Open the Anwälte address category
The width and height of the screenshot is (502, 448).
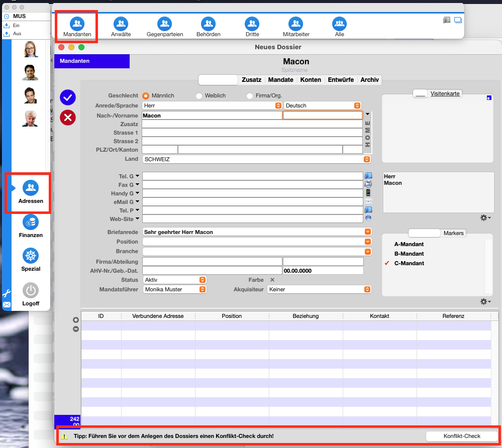[121, 27]
